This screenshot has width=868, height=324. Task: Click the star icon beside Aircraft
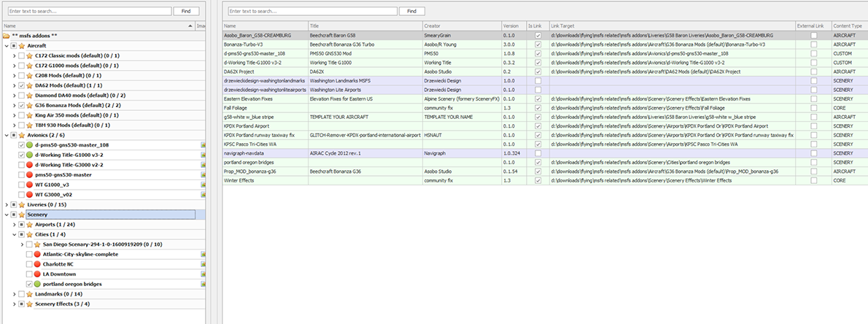coord(22,45)
